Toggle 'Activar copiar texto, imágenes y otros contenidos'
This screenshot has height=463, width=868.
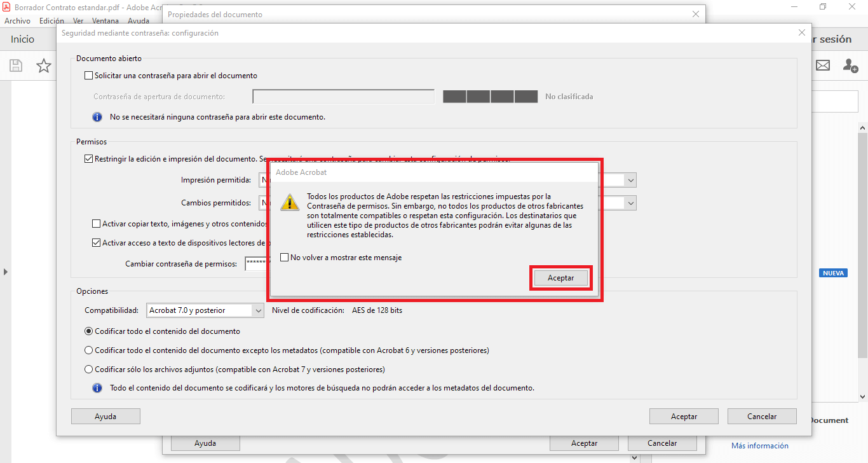(x=97, y=224)
